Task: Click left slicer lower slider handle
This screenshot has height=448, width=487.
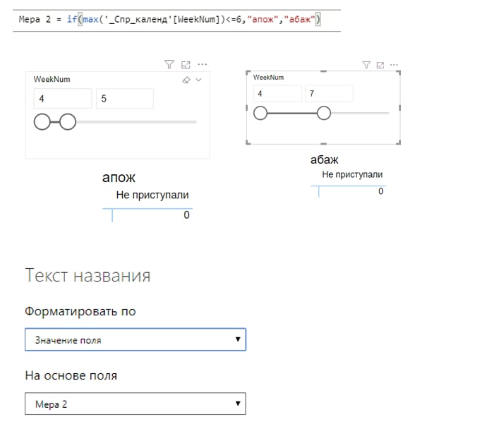Action: 42,122
